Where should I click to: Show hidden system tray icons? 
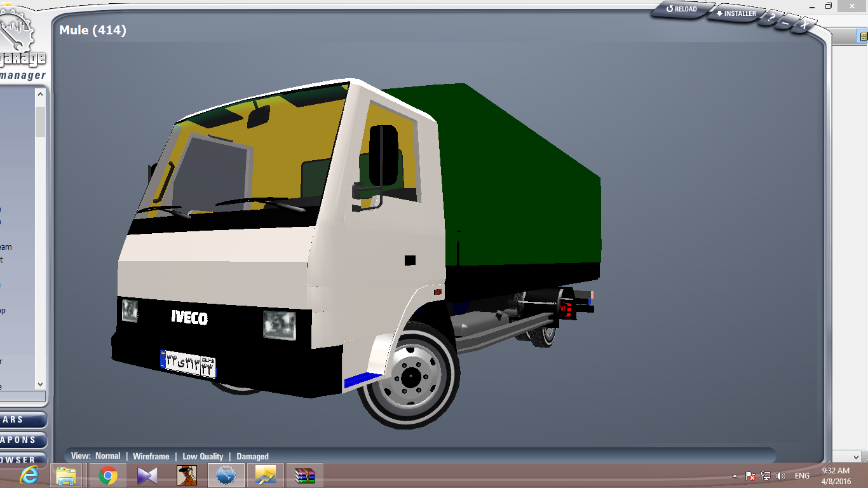pyautogui.click(x=735, y=476)
